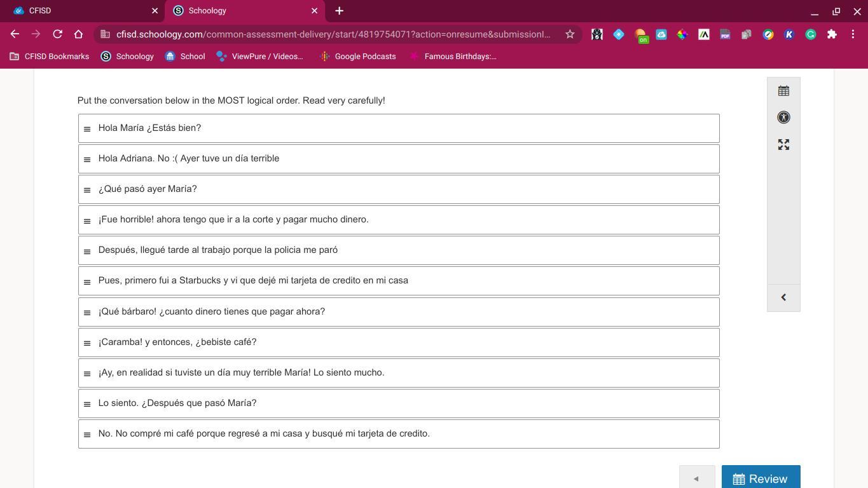Grab handle of '¿Qué pasó ayer María?' row
Screen dimensions: 868x488
(x=87, y=190)
